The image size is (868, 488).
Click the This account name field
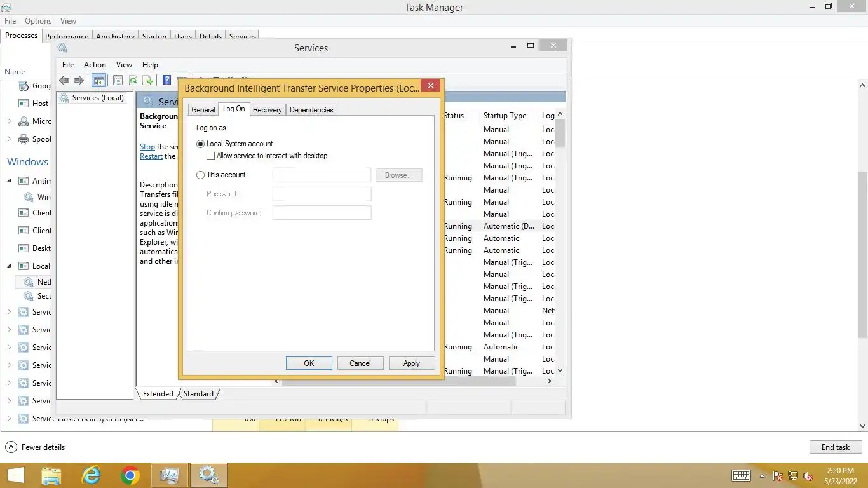(322, 175)
